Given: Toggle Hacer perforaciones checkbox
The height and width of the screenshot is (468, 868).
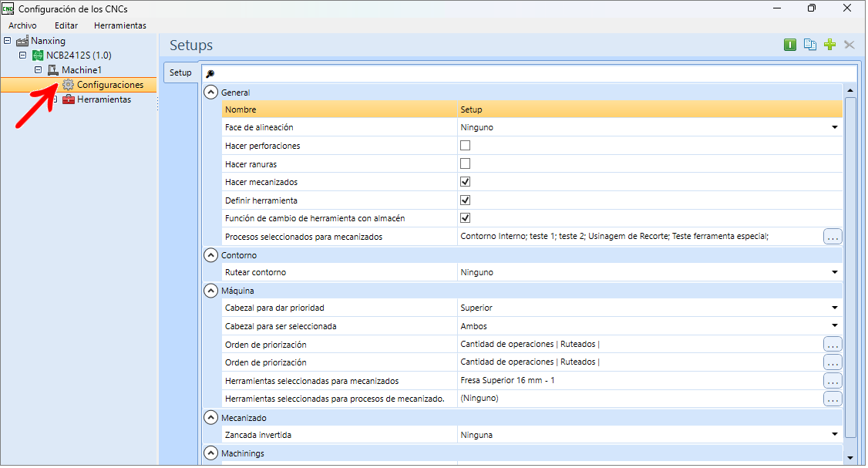Looking at the screenshot, I should [465, 146].
